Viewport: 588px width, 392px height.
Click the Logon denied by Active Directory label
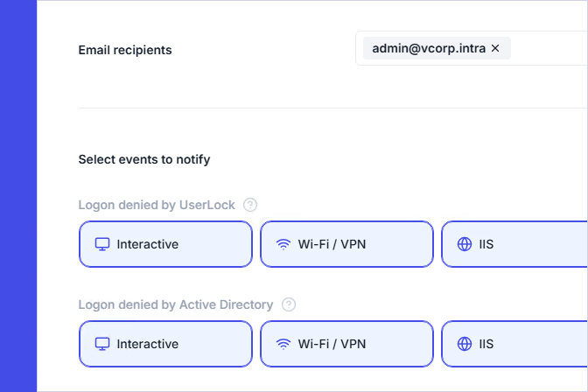[x=176, y=304]
